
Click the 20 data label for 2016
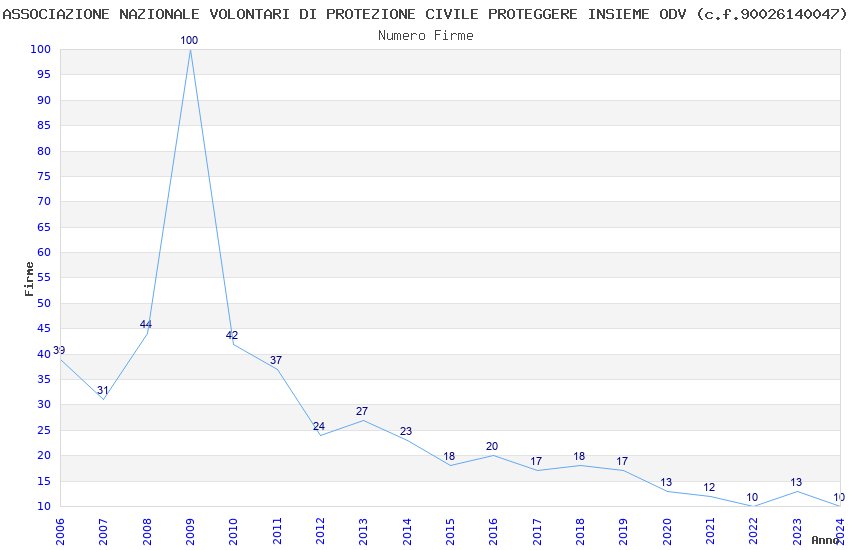[492, 447]
